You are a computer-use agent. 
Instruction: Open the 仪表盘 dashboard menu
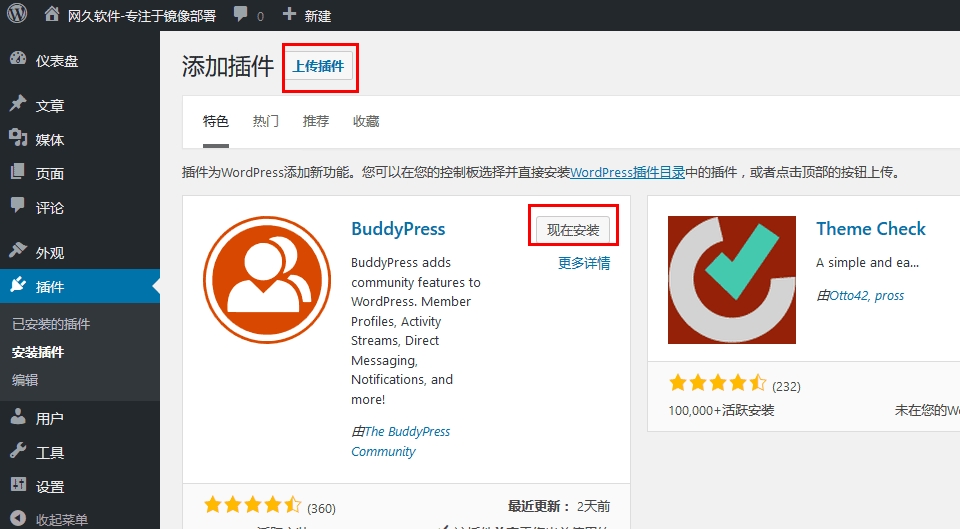56,61
